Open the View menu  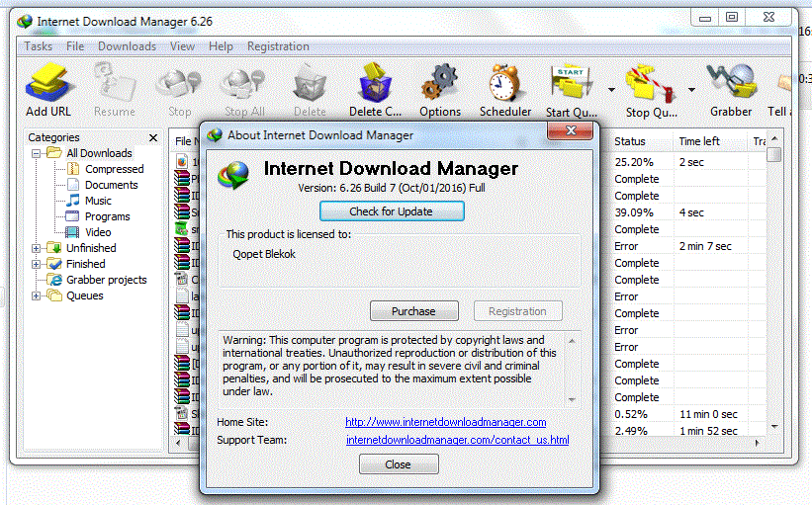(182, 46)
